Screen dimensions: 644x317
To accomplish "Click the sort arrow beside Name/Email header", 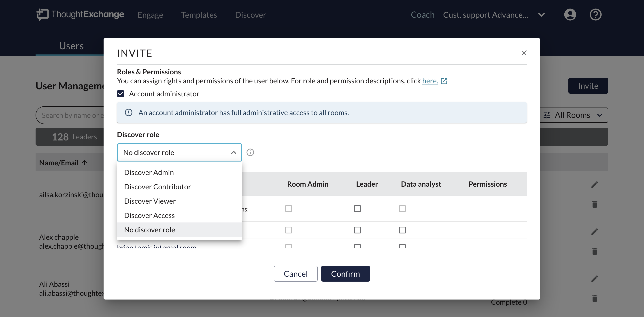I will [x=85, y=162].
